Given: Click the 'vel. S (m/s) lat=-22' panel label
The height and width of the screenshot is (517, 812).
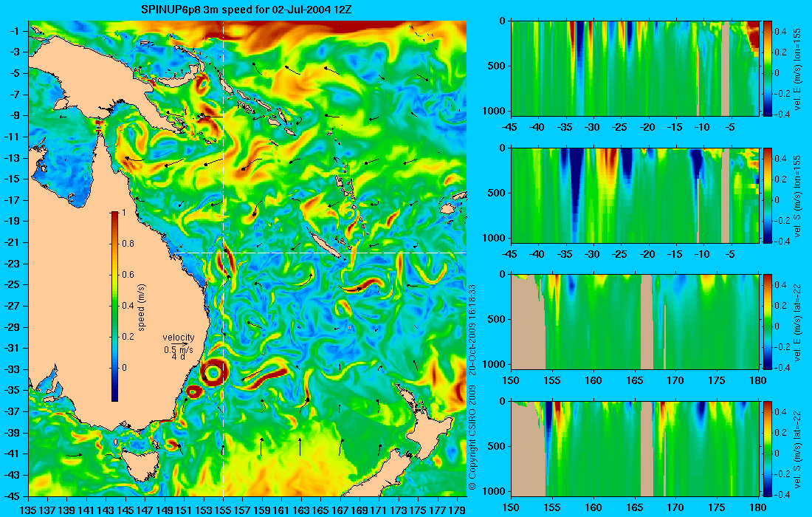Looking at the screenshot, I should (x=798, y=450).
